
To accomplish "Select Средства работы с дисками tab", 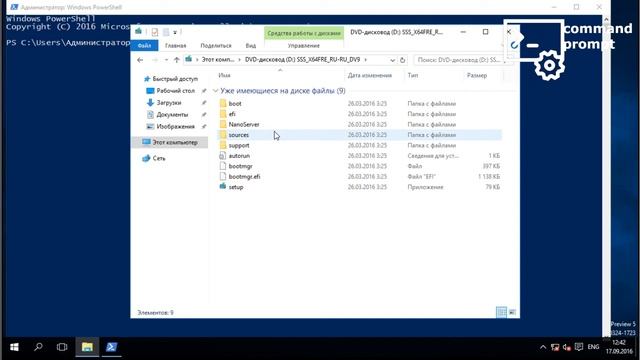I will pyautogui.click(x=304, y=33).
